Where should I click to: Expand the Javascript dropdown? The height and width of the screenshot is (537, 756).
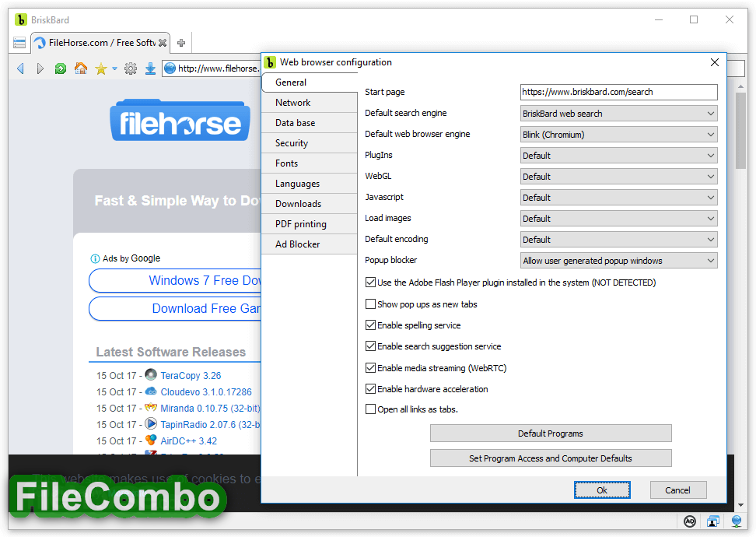pyautogui.click(x=618, y=198)
